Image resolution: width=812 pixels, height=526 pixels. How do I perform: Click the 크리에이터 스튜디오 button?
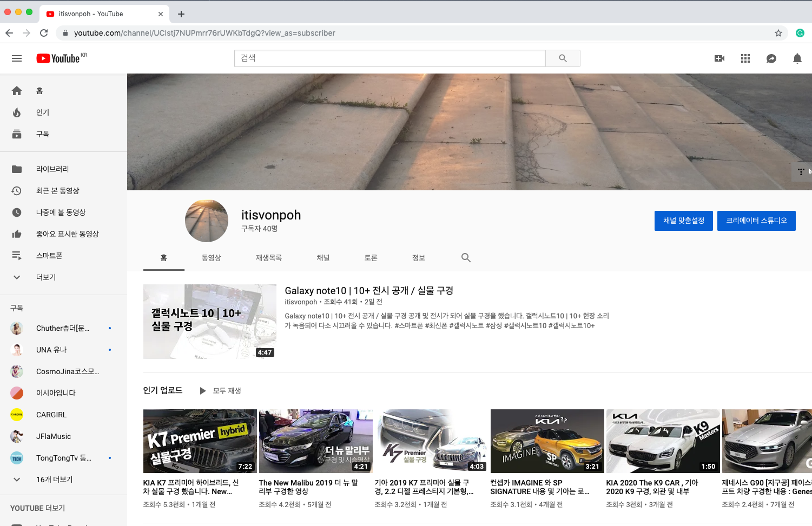coord(756,221)
